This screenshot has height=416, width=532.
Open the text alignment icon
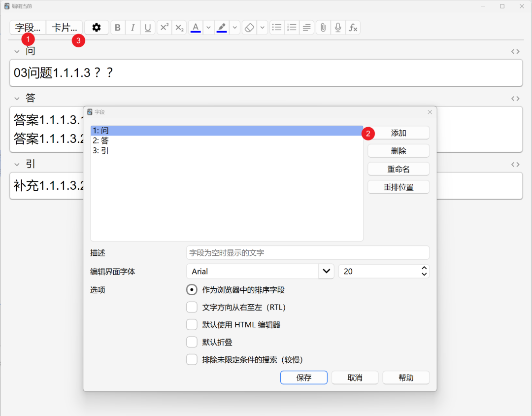pyautogui.click(x=307, y=28)
